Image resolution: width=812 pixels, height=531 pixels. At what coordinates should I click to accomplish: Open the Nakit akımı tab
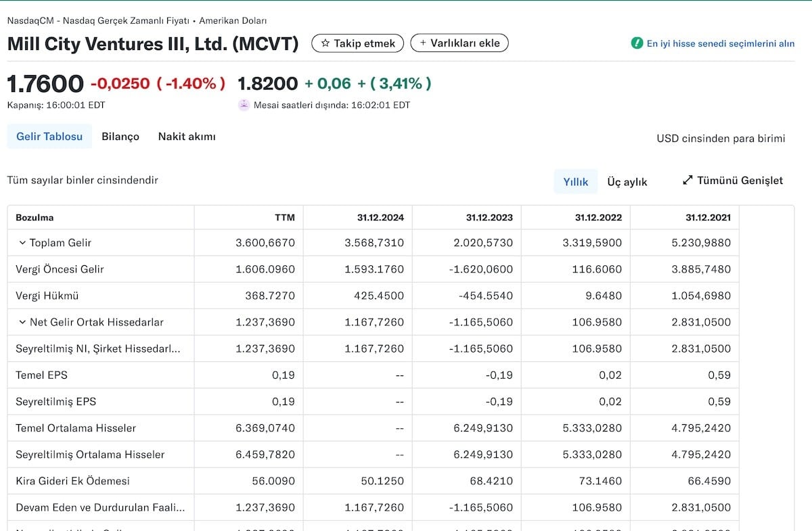187,137
